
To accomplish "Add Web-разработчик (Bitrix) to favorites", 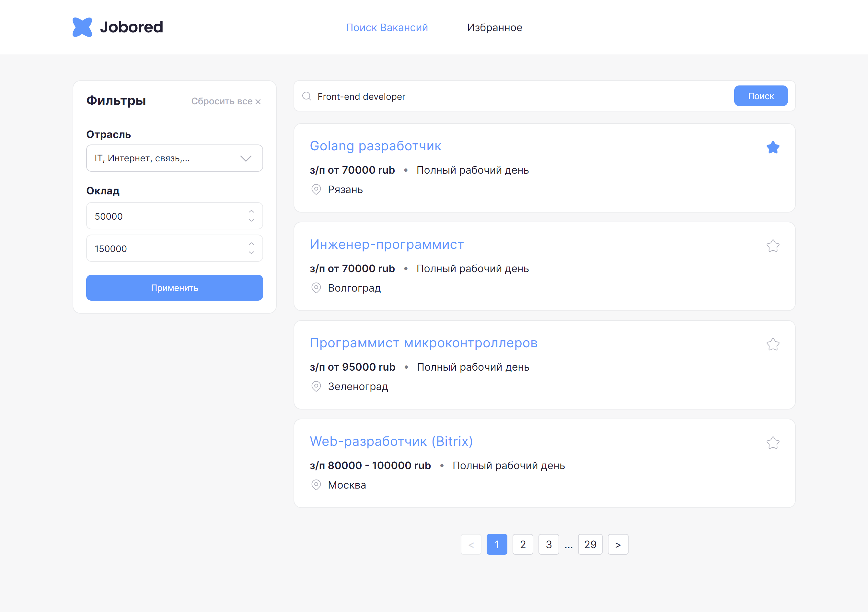I will [773, 443].
